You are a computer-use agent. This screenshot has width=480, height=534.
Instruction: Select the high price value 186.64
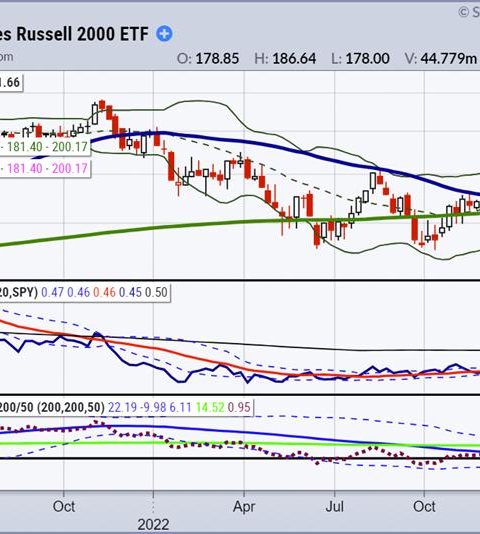[x=294, y=59]
